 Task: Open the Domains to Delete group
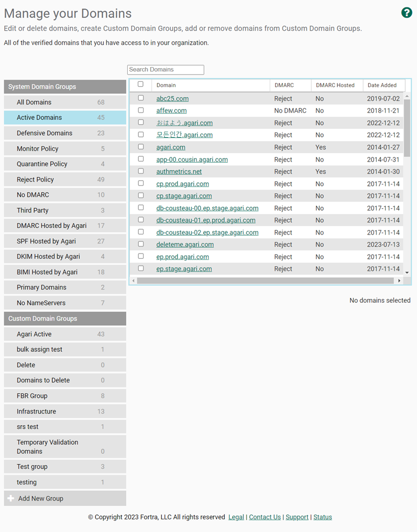65,380
